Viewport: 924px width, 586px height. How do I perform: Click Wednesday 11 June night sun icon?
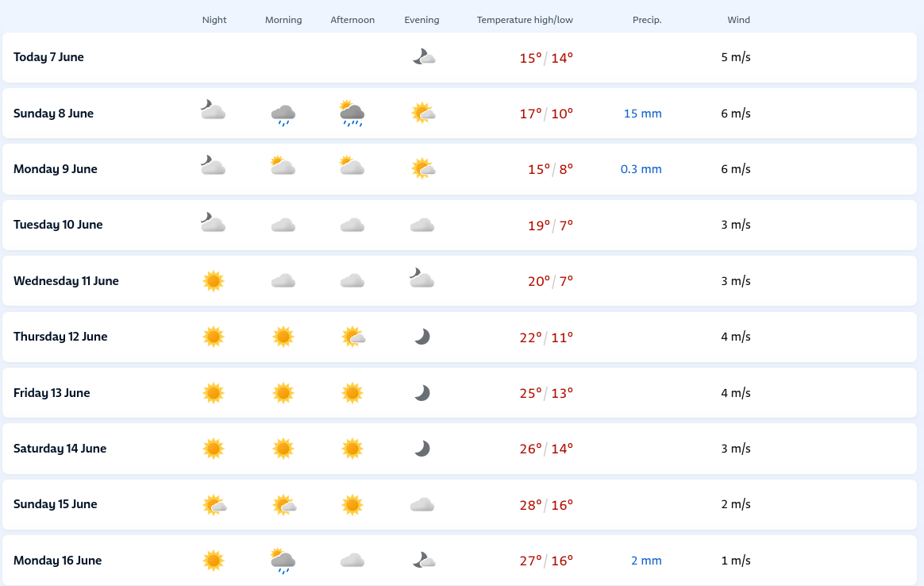pyautogui.click(x=214, y=280)
